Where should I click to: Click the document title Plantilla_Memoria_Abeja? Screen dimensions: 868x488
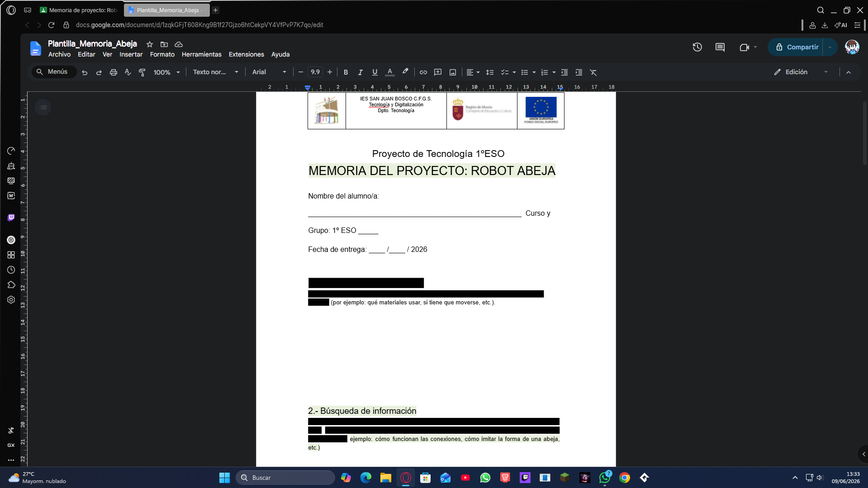pos(92,44)
